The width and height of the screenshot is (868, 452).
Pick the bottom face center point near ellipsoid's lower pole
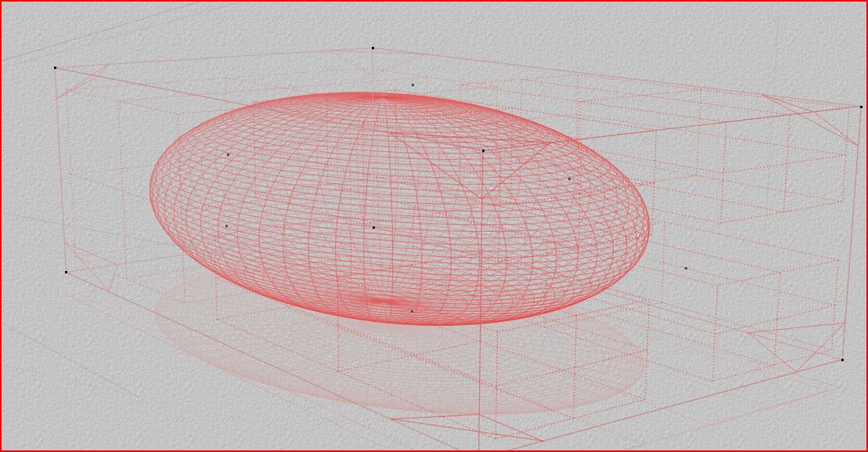coord(412,311)
